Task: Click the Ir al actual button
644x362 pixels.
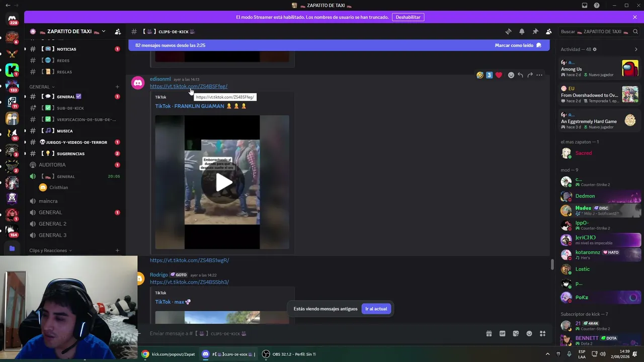Action: [x=376, y=309]
